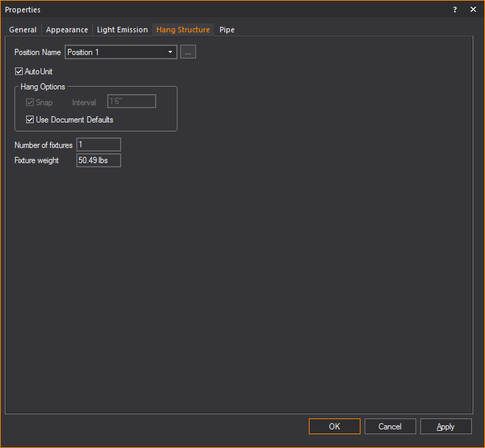Screen dimensions: 485x448
Task: Go to the Light Emission tab
Action: (x=122, y=30)
